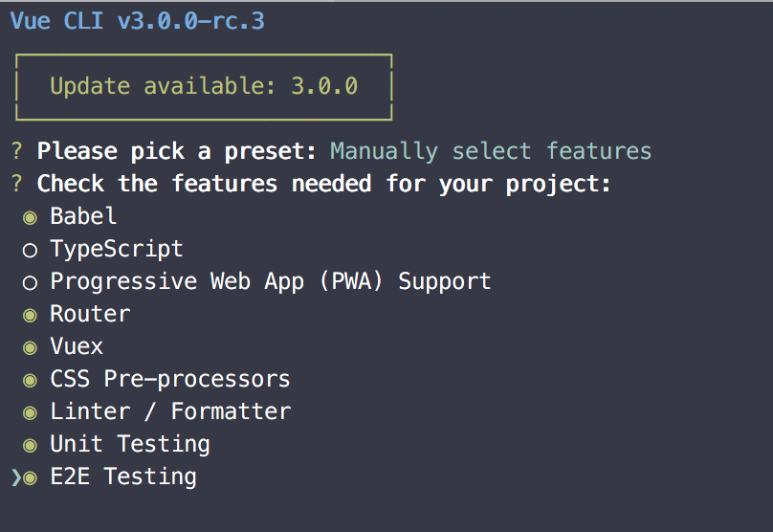The height and width of the screenshot is (532, 773).
Task: Enable the TypeScript feature circle
Action: (30, 250)
